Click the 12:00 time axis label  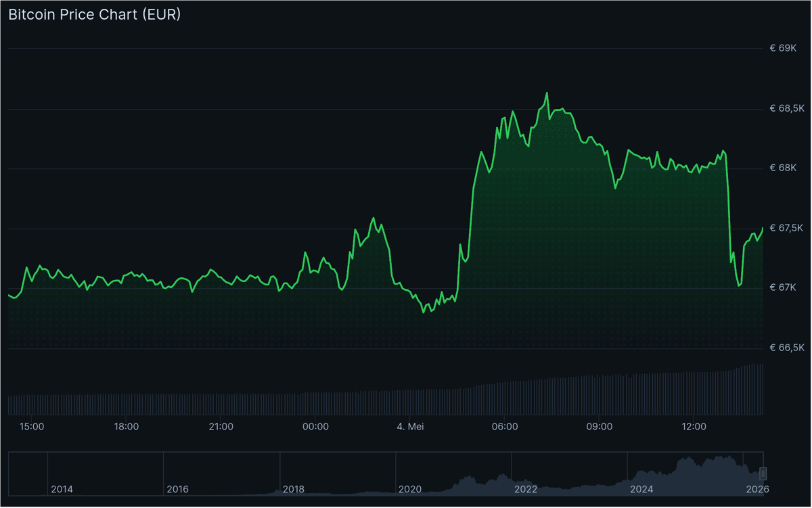(694, 427)
